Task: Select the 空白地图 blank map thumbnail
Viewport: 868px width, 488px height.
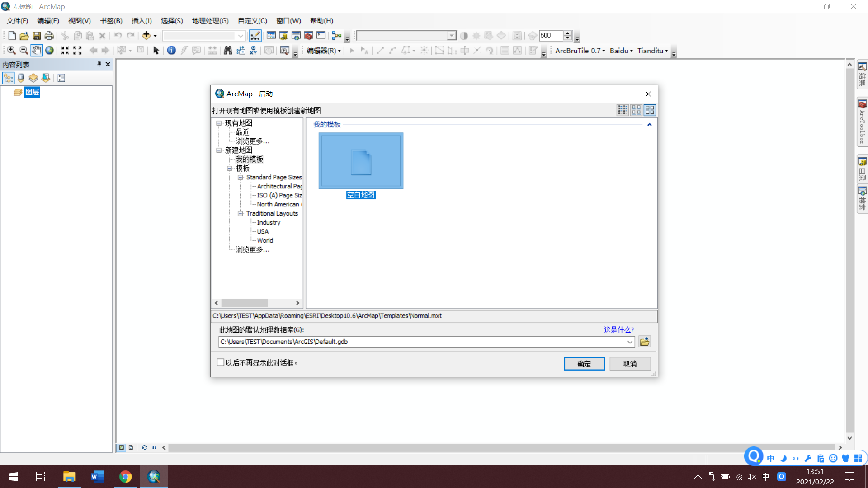Action: coord(361,161)
